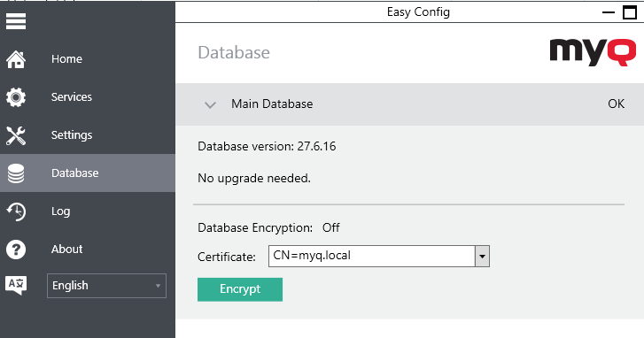644x338 pixels.
Task: Click the CN=myq.local certificate field
Action: 372,257
